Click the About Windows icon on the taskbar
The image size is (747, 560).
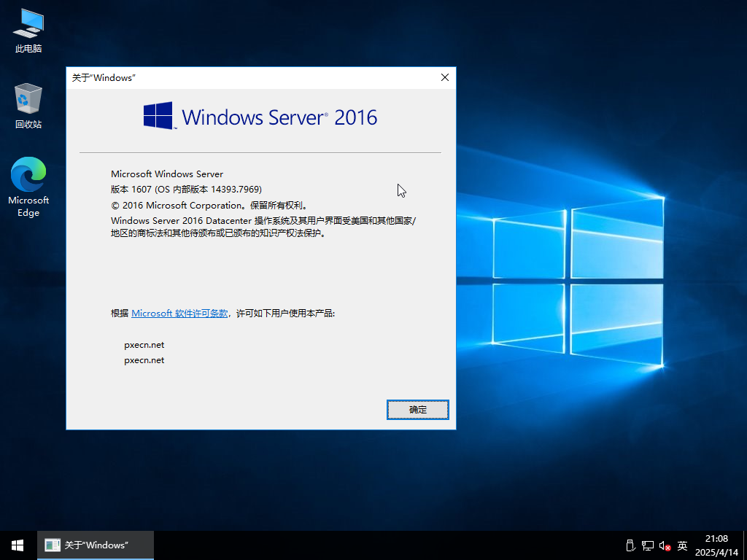53,545
